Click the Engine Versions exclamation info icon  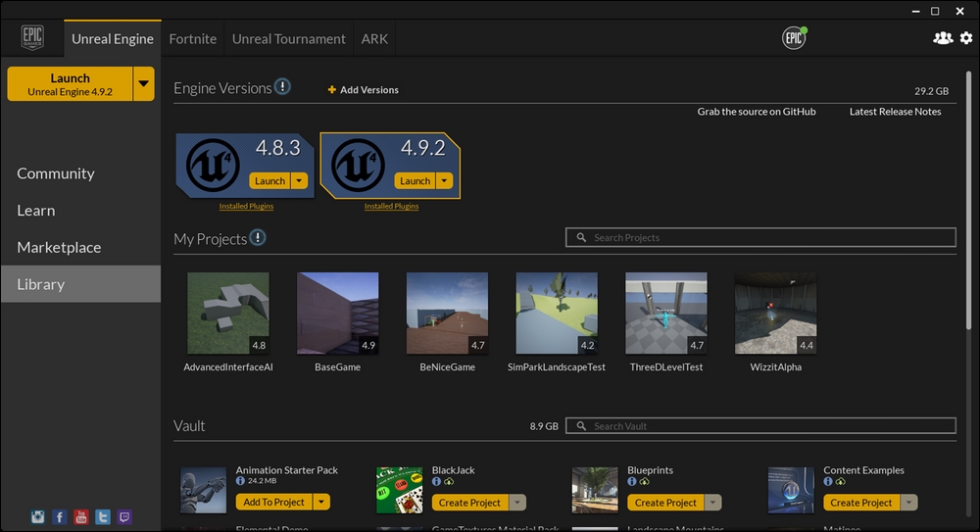[x=282, y=86]
